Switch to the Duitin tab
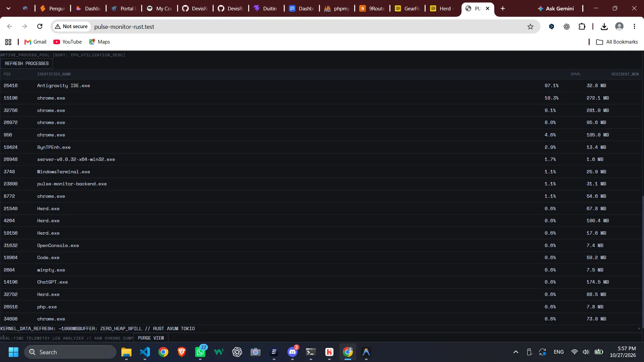 (x=266, y=8)
